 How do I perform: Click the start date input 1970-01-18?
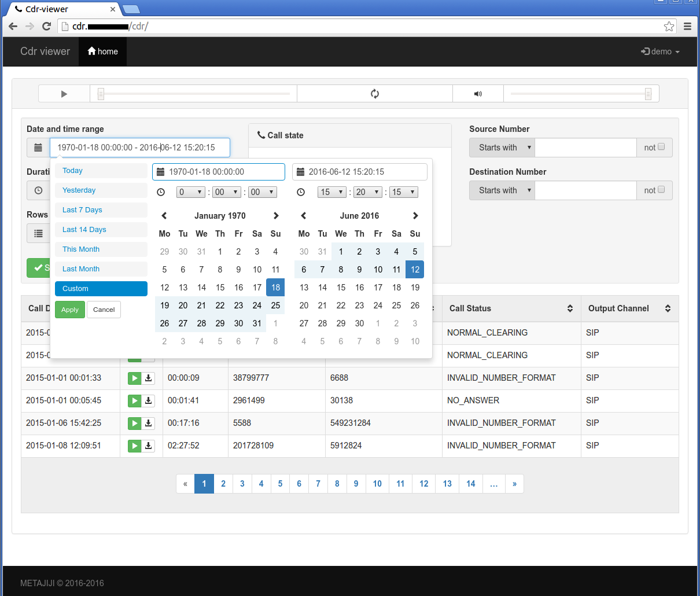219,172
